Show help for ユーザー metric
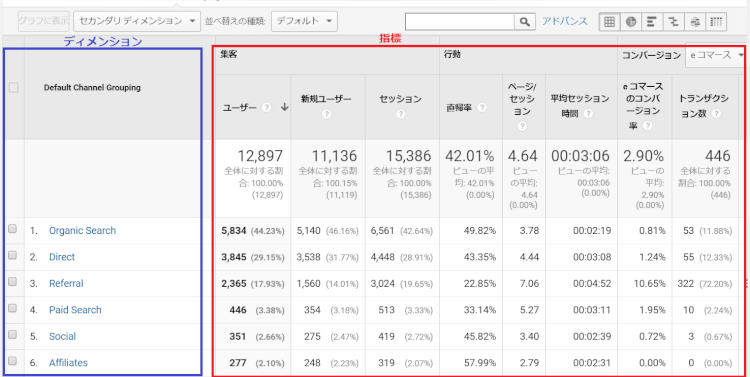 pos(267,108)
